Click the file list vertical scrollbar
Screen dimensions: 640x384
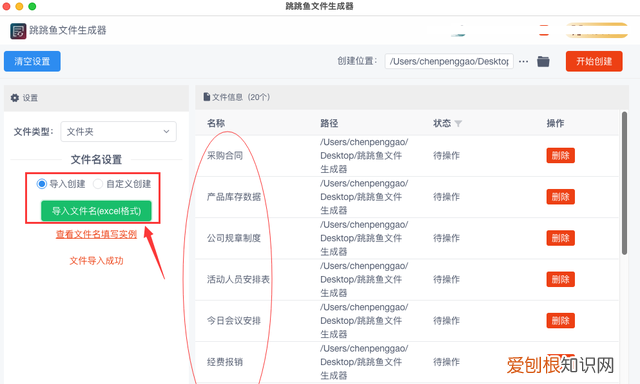point(624,183)
